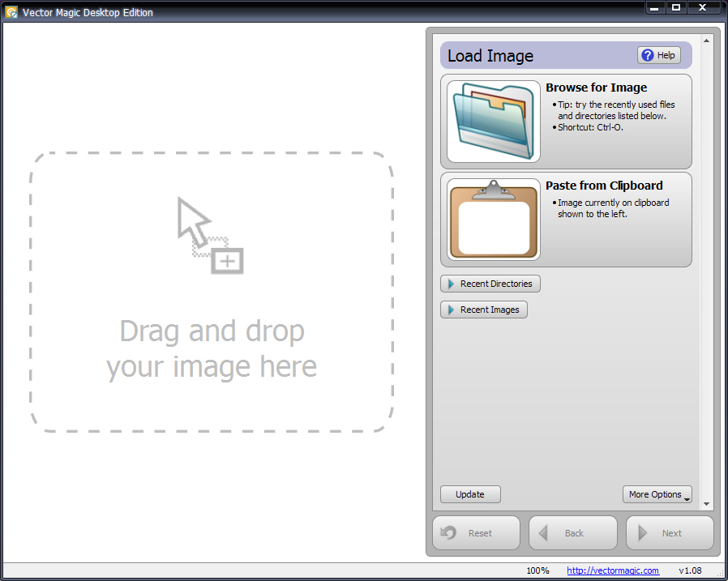Expand the Recent Directories list
This screenshot has height=581, width=728.
coord(490,284)
